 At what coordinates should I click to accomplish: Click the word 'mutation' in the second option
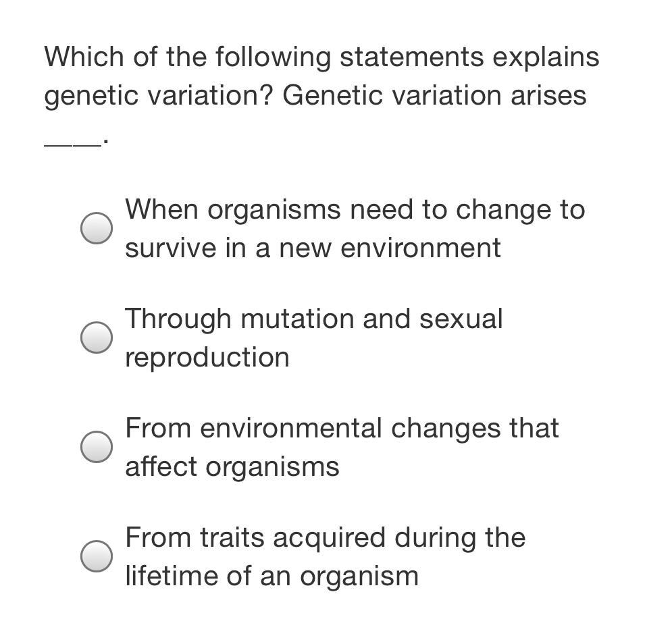point(297,319)
